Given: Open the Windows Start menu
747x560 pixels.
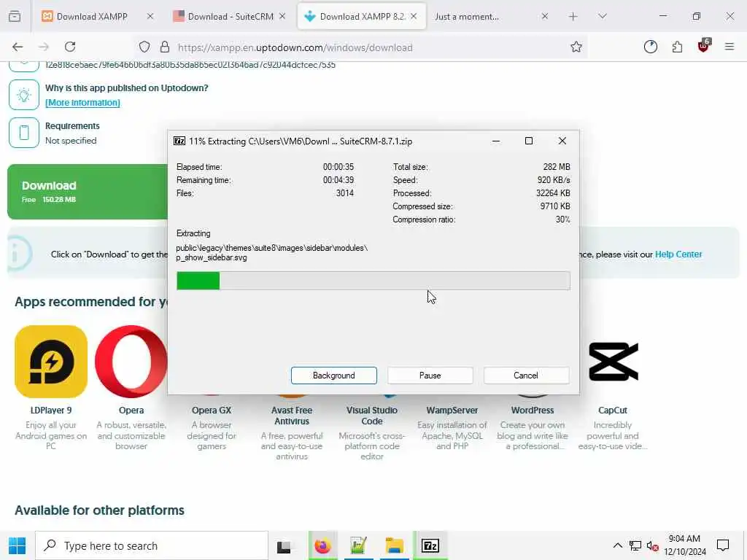Looking at the screenshot, I should (18, 545).
